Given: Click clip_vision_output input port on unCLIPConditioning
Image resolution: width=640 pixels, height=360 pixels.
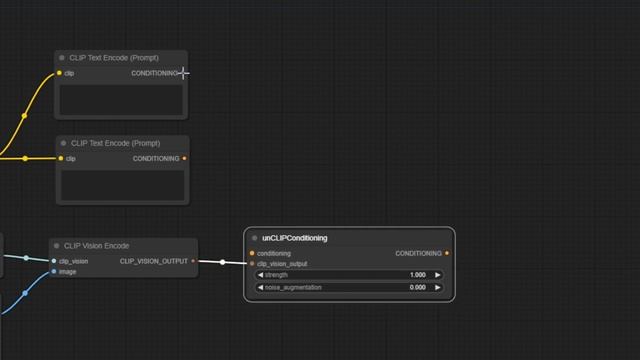Looking at the screenshot, I should coord(252,264).
